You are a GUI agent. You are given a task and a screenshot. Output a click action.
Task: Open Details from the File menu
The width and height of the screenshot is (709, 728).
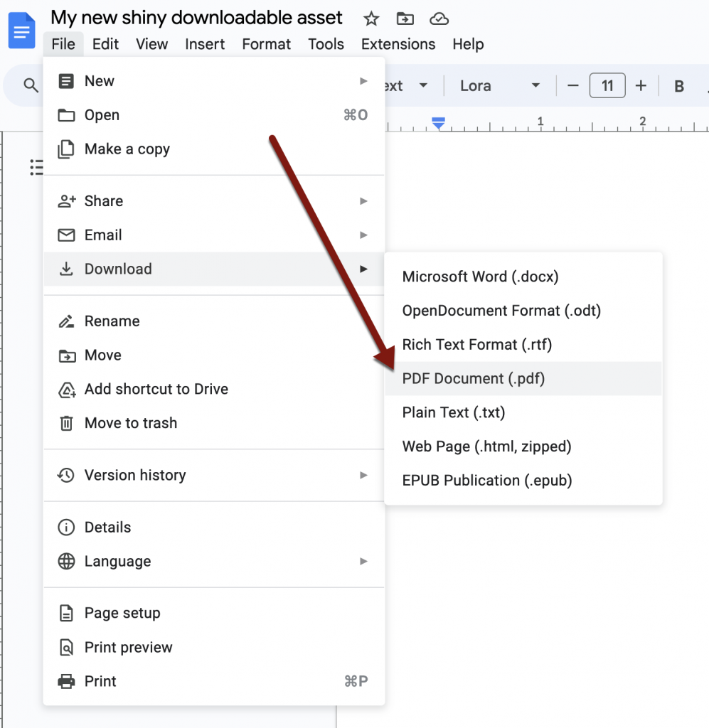tap(214, 528)
